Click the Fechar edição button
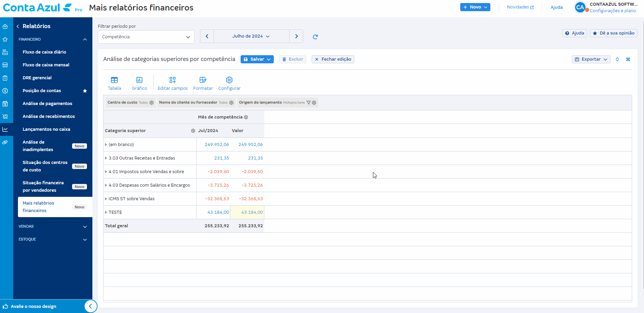 coord(333,59)
